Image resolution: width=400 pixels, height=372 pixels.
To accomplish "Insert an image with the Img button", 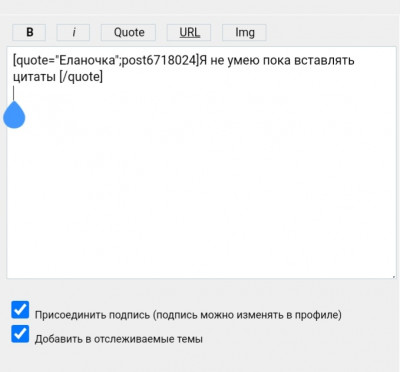I will point(244,33).
